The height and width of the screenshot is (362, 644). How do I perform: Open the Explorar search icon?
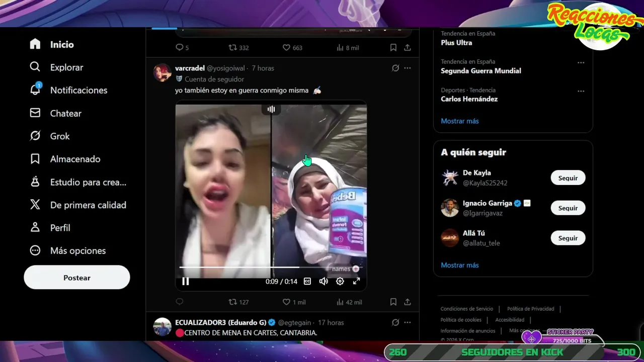click(35, 67)
